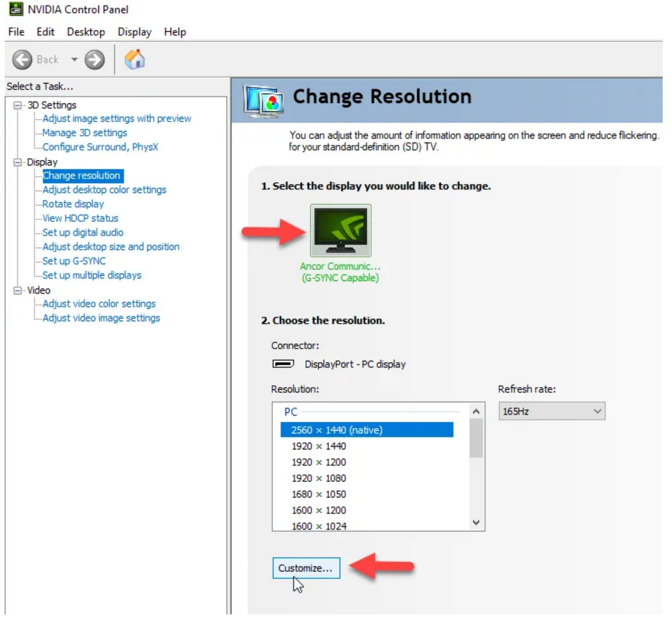
Task: Select 1920 × 1440 resolution
Action: pyautogui.click(x=319, y=447)
